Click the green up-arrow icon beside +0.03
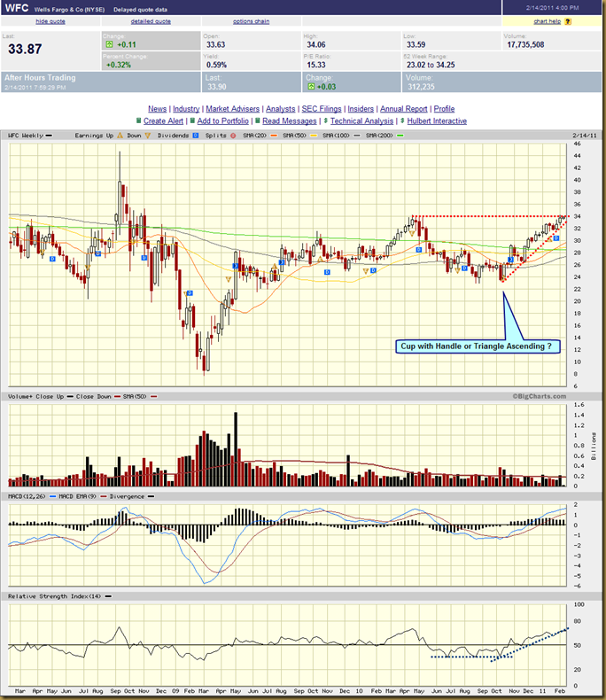This screenshot has height=700, width=606. pos(311,87)
